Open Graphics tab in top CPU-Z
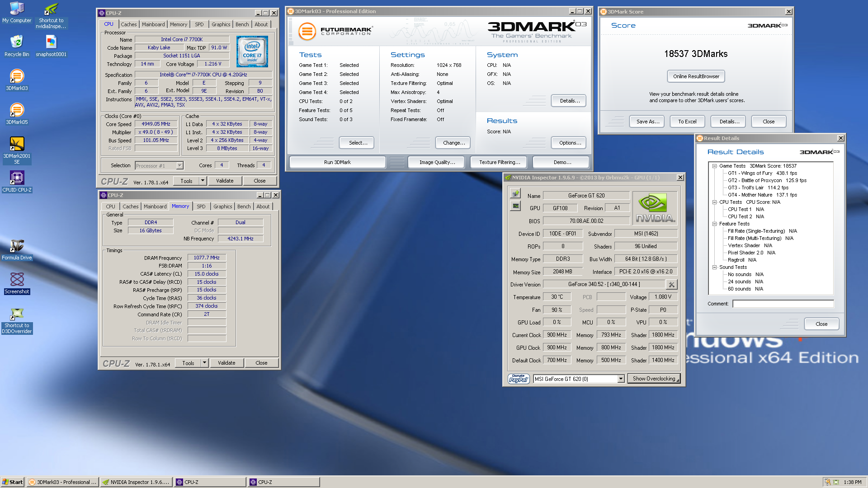Viewport: 868px width, 488px height. pos(221,24)
